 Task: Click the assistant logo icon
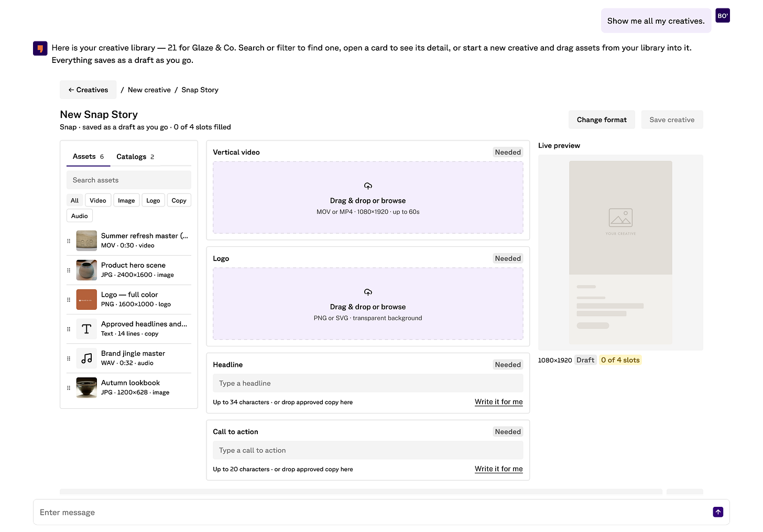pos(40,48)
